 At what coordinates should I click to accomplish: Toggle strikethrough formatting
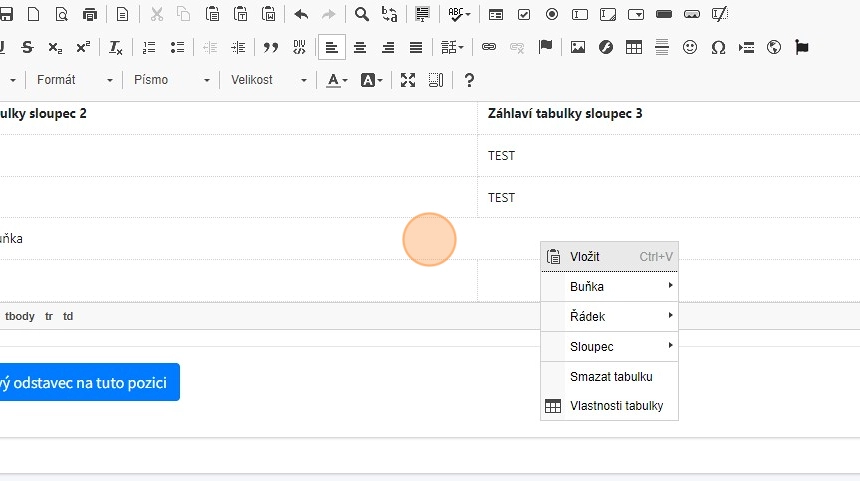(x=27, y=47)
